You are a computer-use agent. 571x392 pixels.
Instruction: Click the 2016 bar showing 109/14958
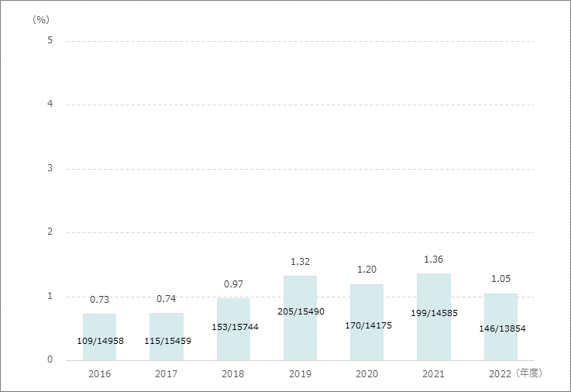[x=99, y=337]
